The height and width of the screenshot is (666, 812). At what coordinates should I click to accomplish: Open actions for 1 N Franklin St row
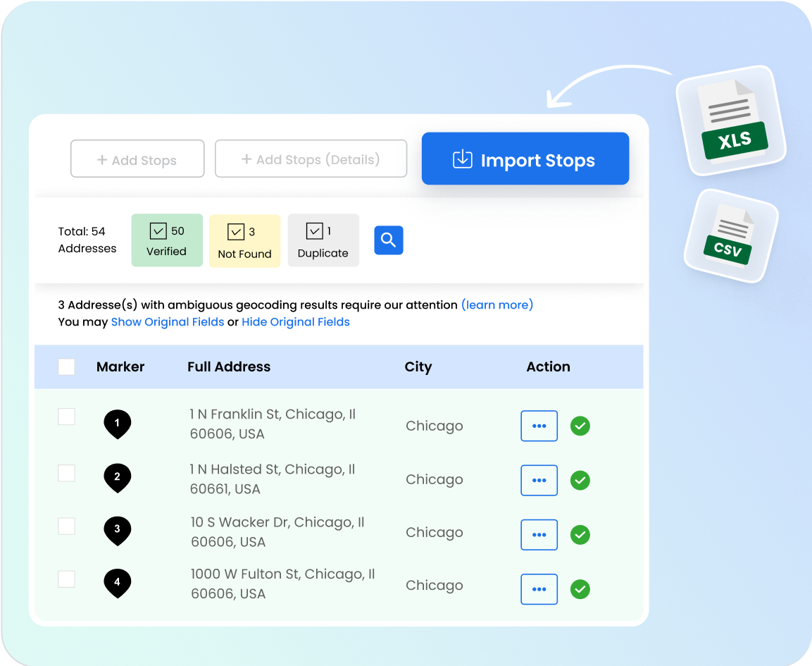pos(539,426)
